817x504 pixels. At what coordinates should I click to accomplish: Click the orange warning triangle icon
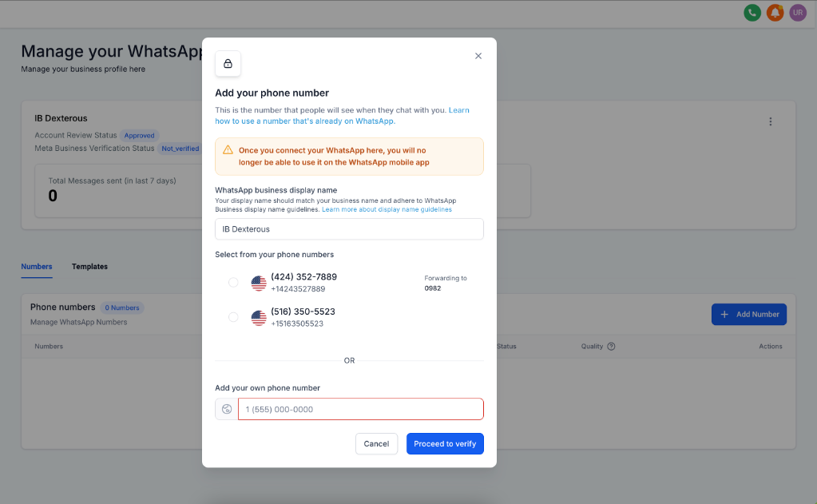coord(228,150)
